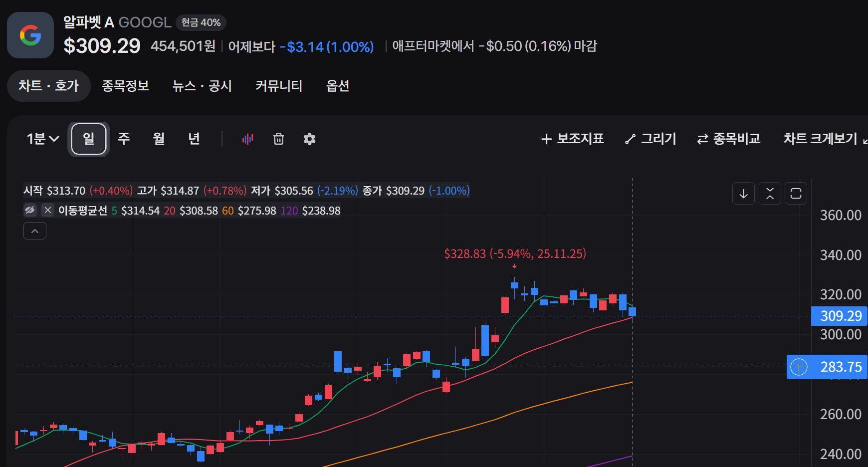The height and width of the screenshot is (467, 868).
Task: Click the 현금 40% badge
Action: point(201,22)
